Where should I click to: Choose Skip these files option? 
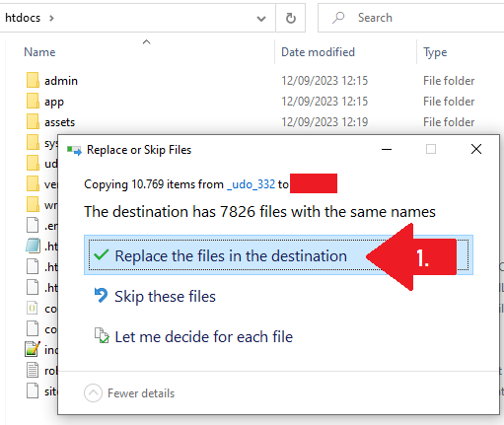pyautogui.click(x=165, y=296)
